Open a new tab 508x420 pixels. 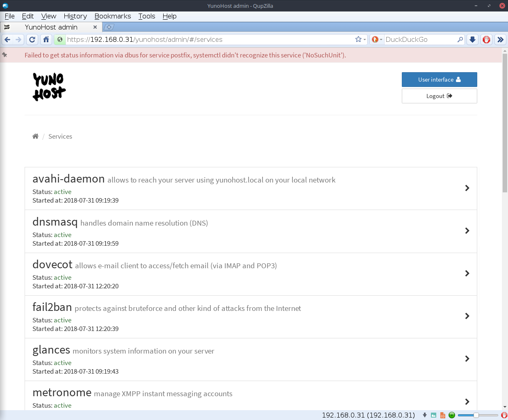[x=109, y=27]
